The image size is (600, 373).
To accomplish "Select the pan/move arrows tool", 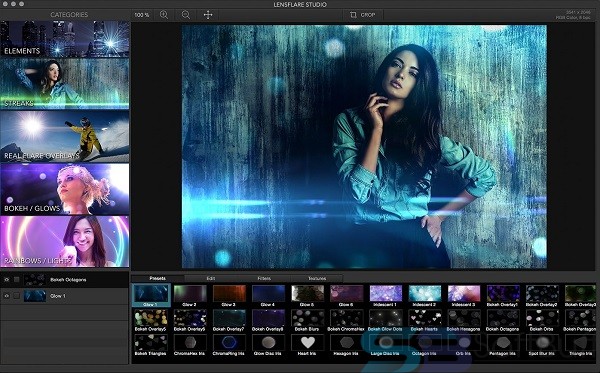I will [208, 15].
